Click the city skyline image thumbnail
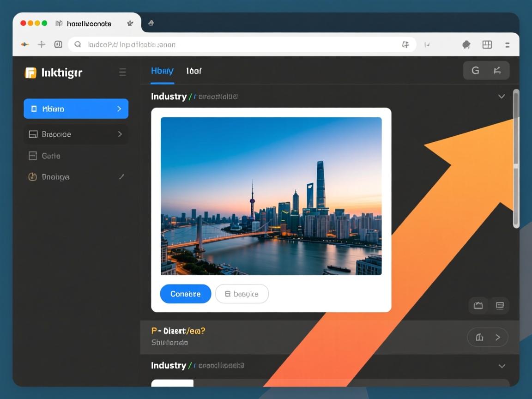This screenshot has height=399, width=532. tap(271, 196)
